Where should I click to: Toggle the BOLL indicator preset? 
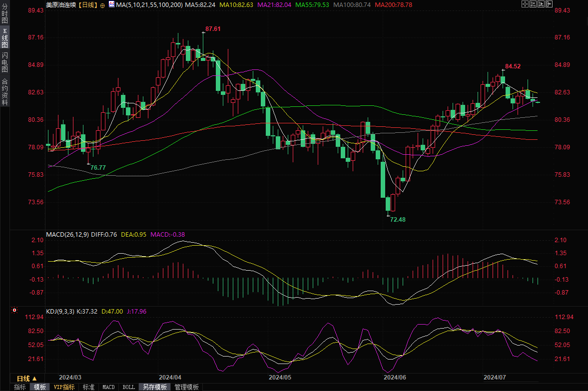click(128, 387)
